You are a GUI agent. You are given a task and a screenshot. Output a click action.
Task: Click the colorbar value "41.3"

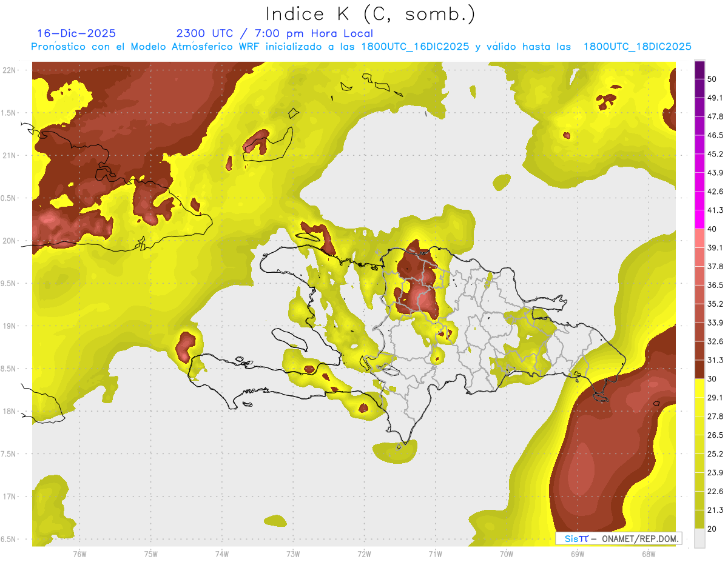[x=715, y=210]
